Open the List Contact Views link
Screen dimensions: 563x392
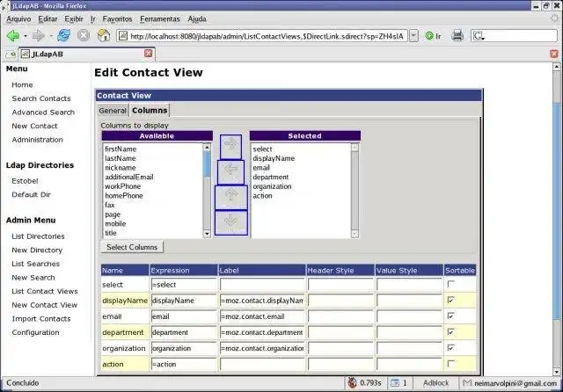click(x=45, y=291)
